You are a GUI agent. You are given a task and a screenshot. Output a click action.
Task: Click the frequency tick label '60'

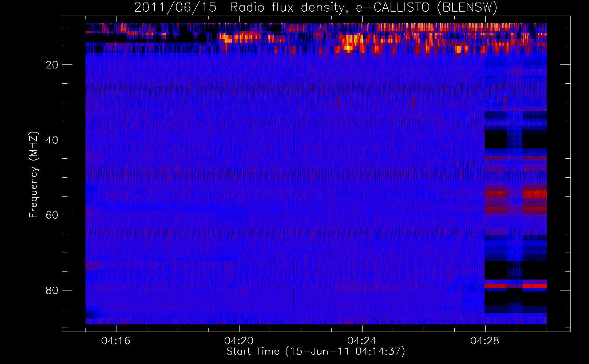52,215
